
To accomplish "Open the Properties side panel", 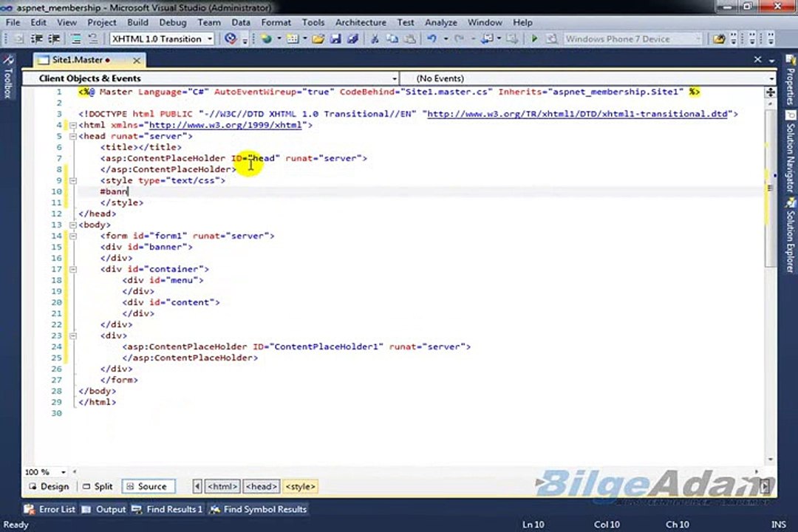I will tap(791, 81).
